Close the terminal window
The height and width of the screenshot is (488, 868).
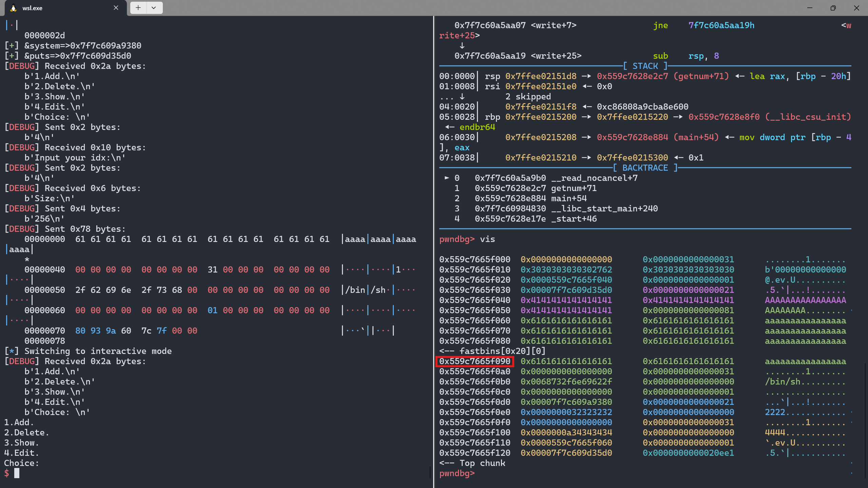[856, 8]
